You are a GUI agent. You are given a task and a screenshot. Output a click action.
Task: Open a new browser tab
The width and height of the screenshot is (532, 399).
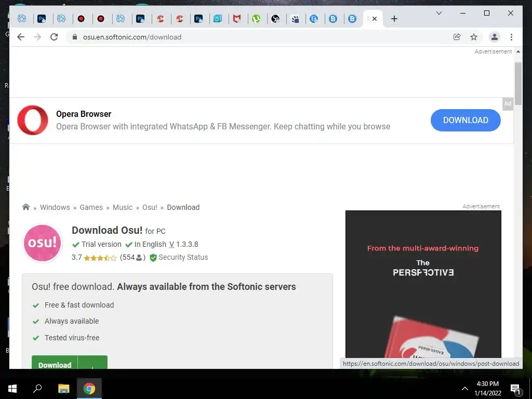(x=394, y=19)
